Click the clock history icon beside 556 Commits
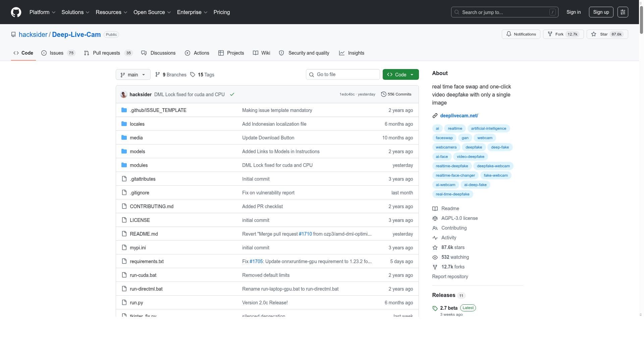The height and width of the screenshot is (362, 644). (383, 95)
